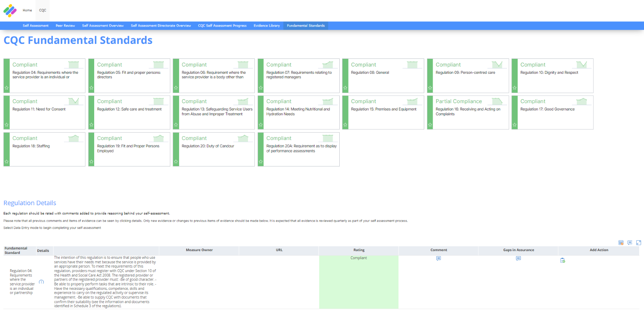View trend sparkline on Regulation 10 card
The image size is (644, 316).
(x=582, y=64)
